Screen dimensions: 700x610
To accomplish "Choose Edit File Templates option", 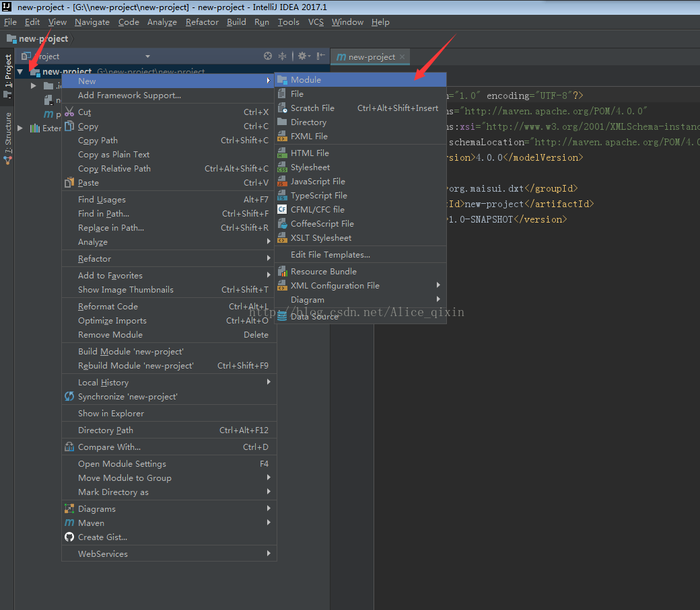I will (x=361, y=254).
